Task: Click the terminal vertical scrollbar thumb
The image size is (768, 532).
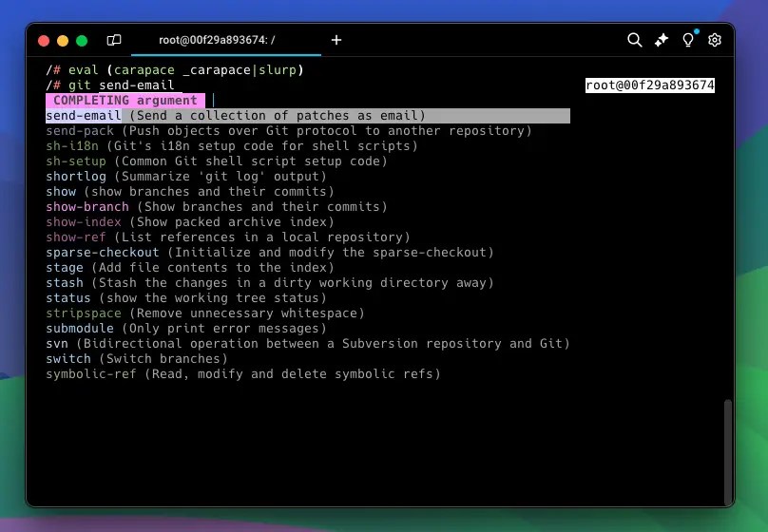Action: 728,452
